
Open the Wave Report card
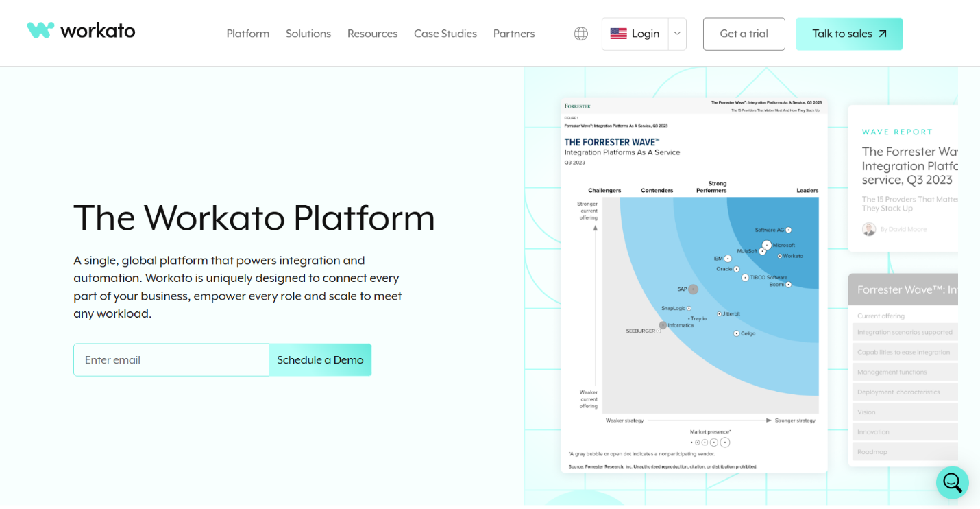point(903,178)
